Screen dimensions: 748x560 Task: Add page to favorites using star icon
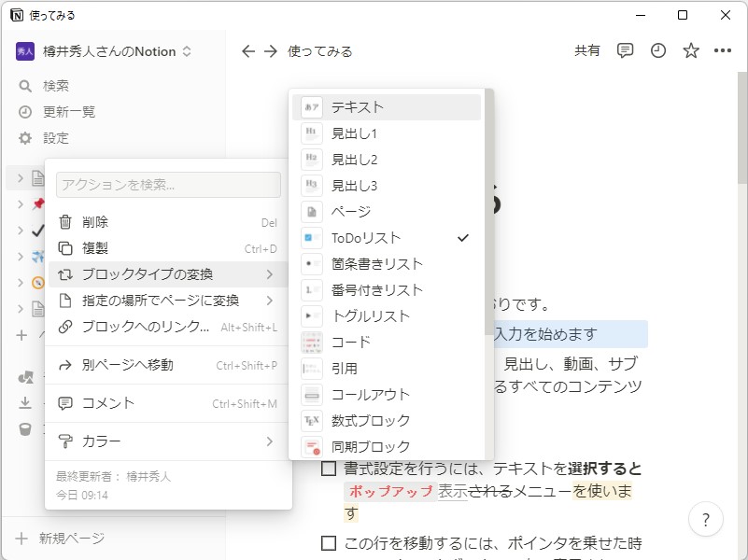click(689, 51)
